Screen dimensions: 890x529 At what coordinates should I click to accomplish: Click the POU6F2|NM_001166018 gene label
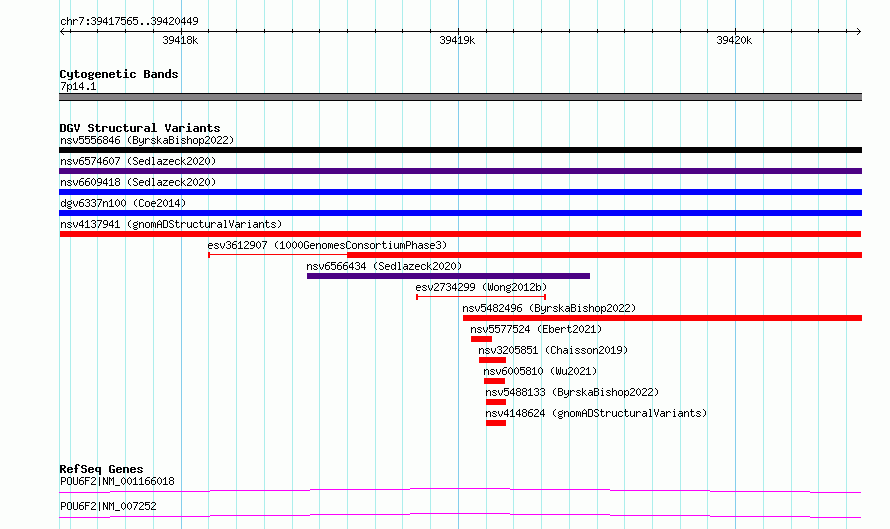(117, 481)
